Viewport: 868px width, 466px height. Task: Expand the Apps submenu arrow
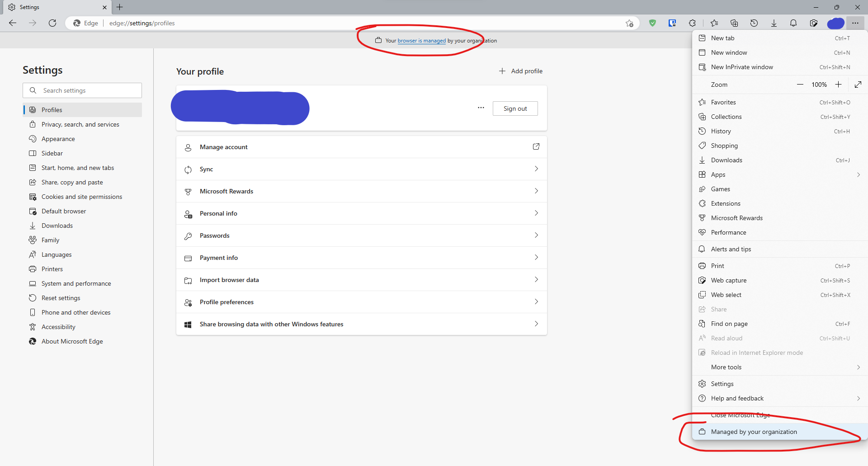click(x=858, y=174)
